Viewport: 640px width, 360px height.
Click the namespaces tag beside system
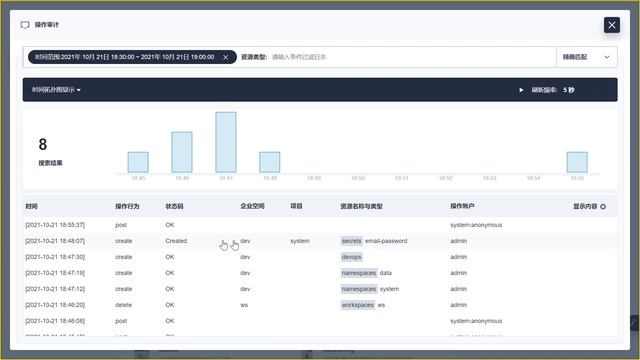(x=359, y=289)
